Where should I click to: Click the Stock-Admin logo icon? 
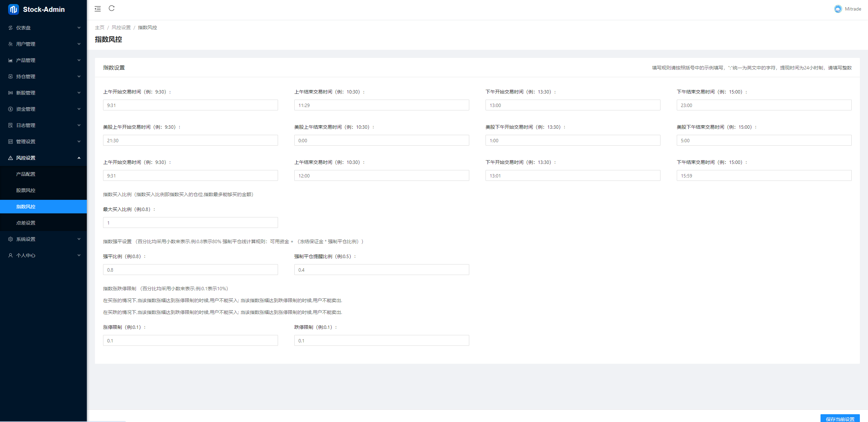(14, 9)
